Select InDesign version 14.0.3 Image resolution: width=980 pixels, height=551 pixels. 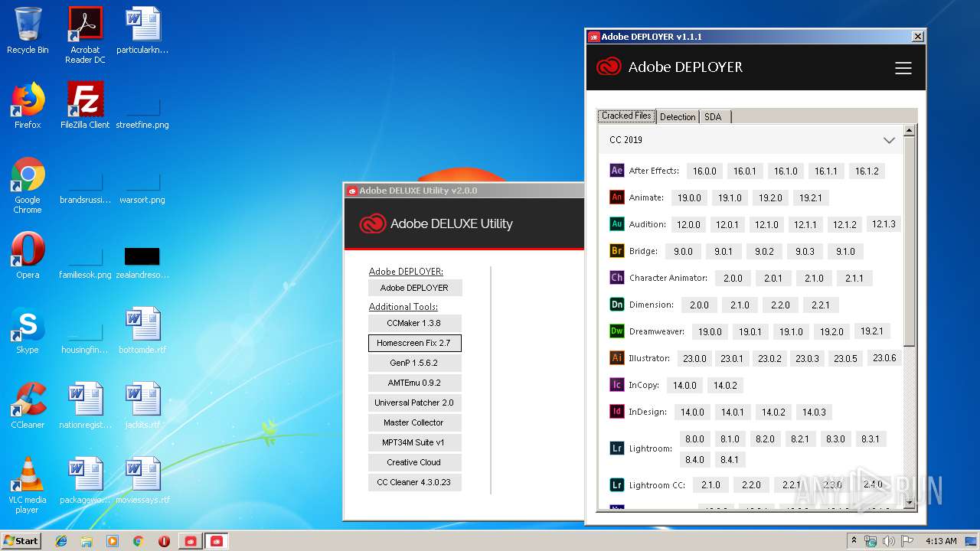814,412
